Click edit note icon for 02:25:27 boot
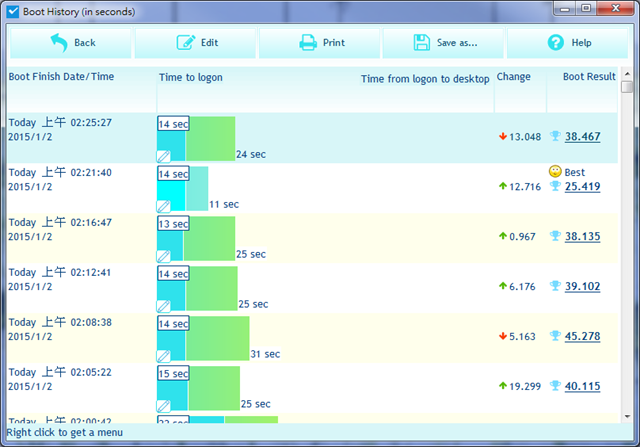640x447 pixels. pyautogui.click(x=164, y=156)
